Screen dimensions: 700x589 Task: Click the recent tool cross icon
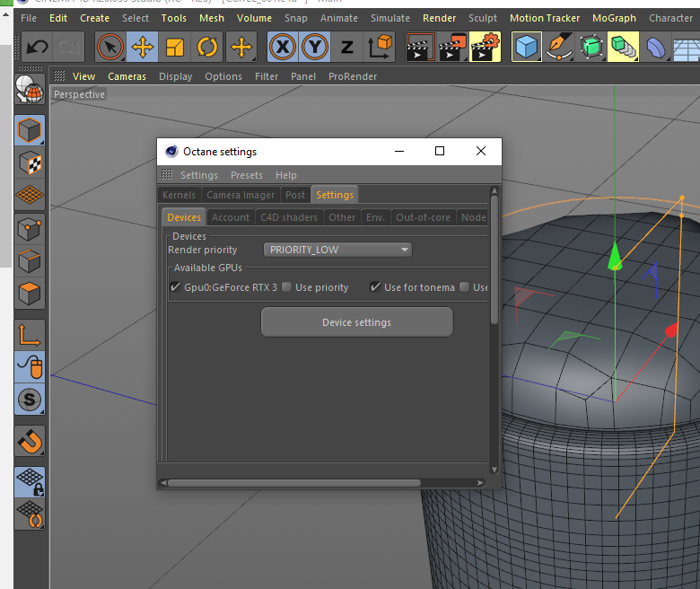[x=241, y=47]
